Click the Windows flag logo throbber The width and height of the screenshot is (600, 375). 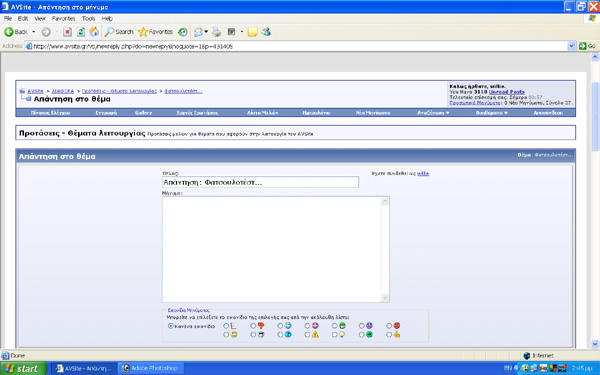click(592, 19)
